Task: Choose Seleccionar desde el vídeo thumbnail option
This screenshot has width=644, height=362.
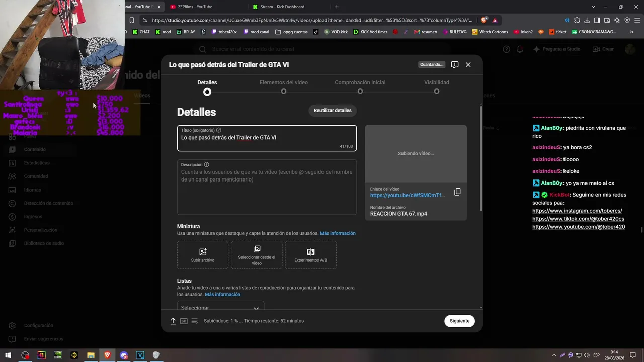Action: click(x=257, y=255)
